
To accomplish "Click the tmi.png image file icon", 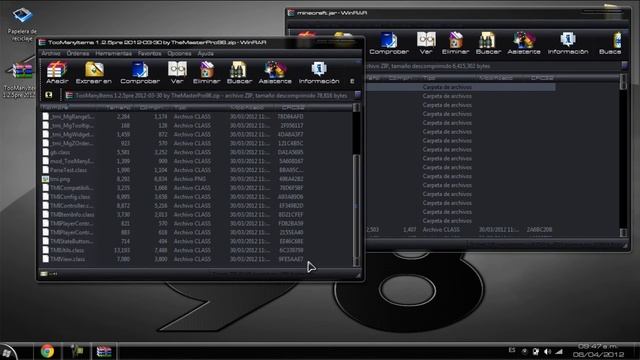I will click(45, 179).
